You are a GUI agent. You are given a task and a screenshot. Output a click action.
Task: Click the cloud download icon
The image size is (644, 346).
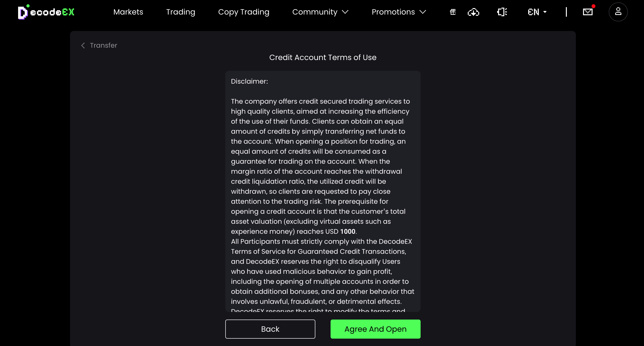(x=473, y=12)
